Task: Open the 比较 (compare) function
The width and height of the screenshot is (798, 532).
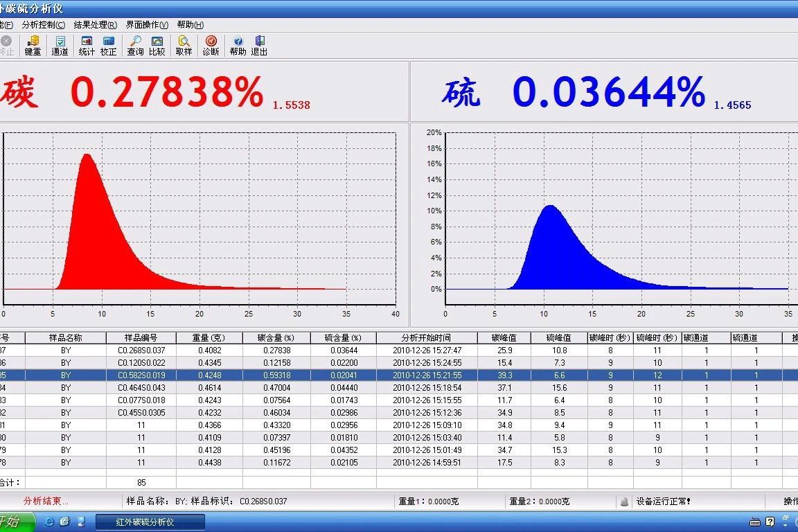Action: pos(157,45)
